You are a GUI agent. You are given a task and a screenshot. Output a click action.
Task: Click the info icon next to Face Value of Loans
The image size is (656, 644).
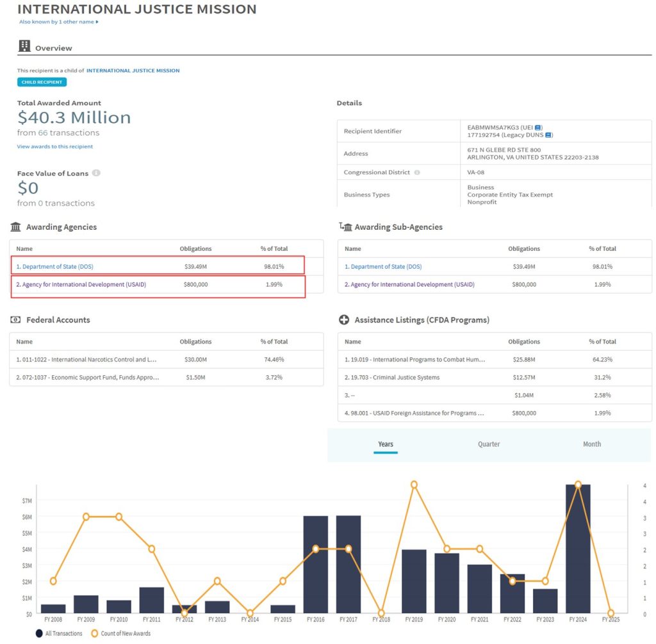96,173
